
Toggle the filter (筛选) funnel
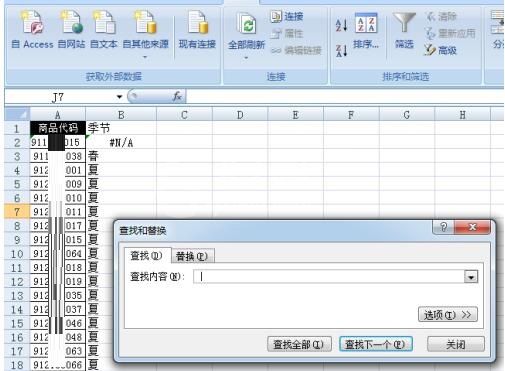(404, 30)
